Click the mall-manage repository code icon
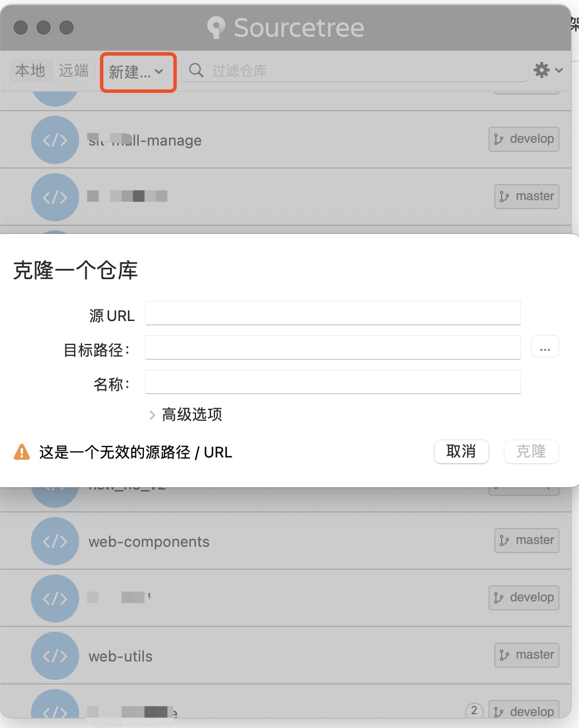This screenshot has height=728, width=579. coord(55,140)
